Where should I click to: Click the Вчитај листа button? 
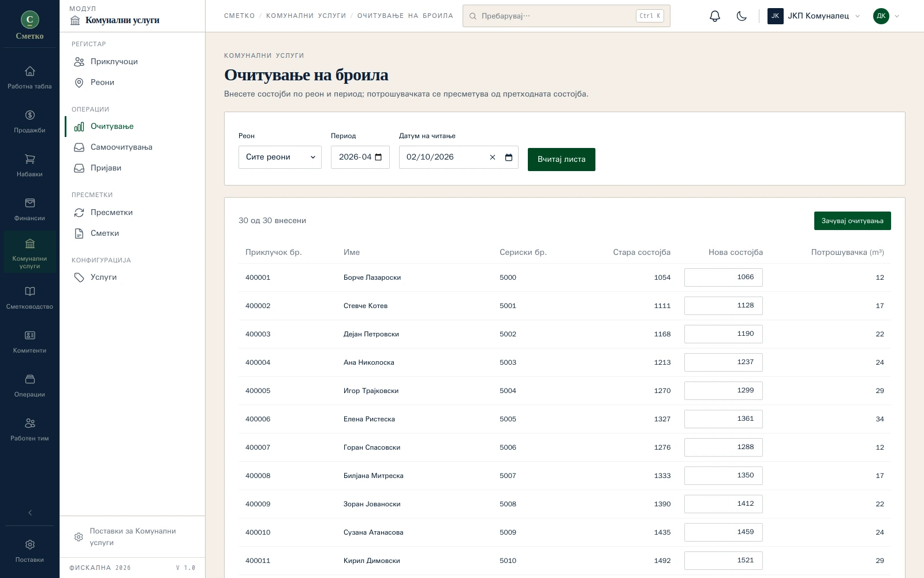tap(561, 160)
